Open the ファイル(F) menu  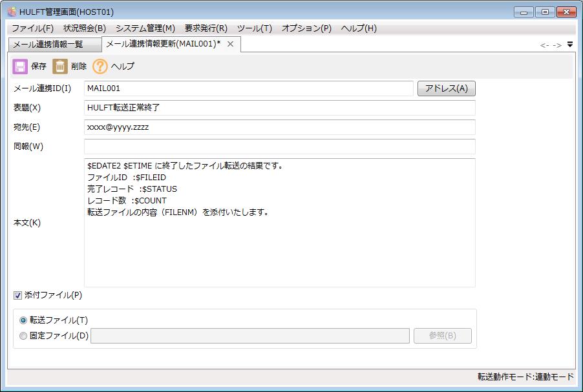[x=33, y=28]
